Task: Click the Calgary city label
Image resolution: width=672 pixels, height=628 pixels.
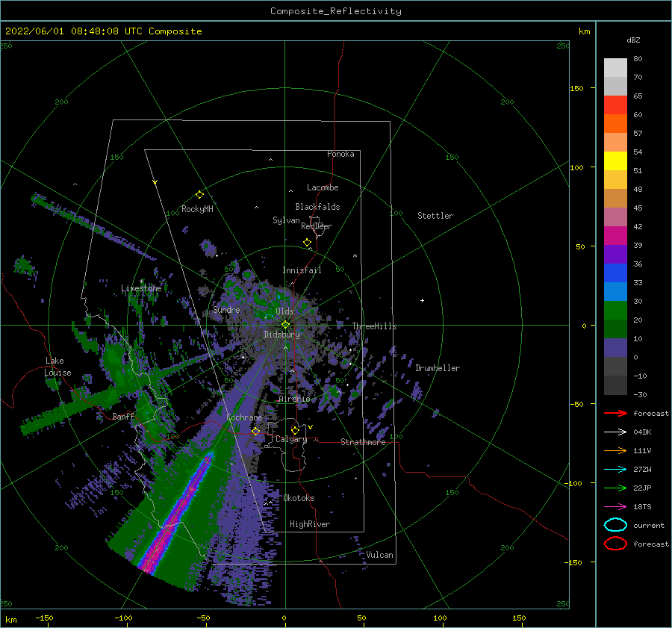Action: (x=291, y=439)
